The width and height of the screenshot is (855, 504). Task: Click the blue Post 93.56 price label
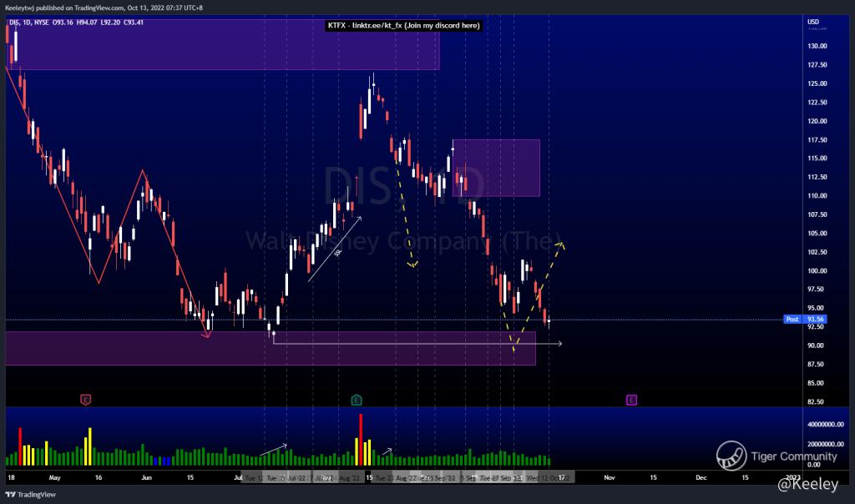pyautogui.click(x=806, y=320)
